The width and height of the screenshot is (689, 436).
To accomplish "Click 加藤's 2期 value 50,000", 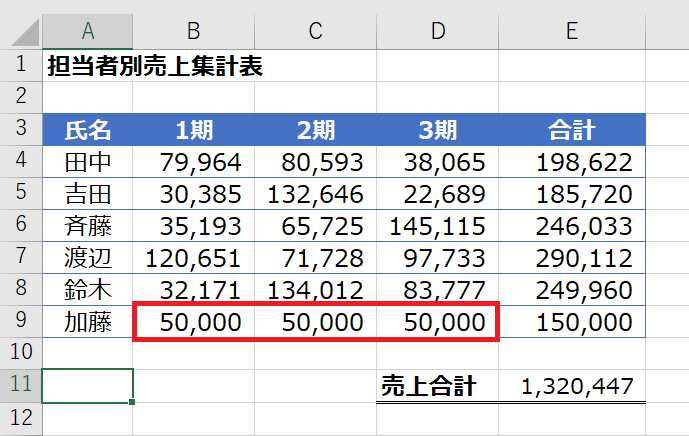I will tap(315, 322).
